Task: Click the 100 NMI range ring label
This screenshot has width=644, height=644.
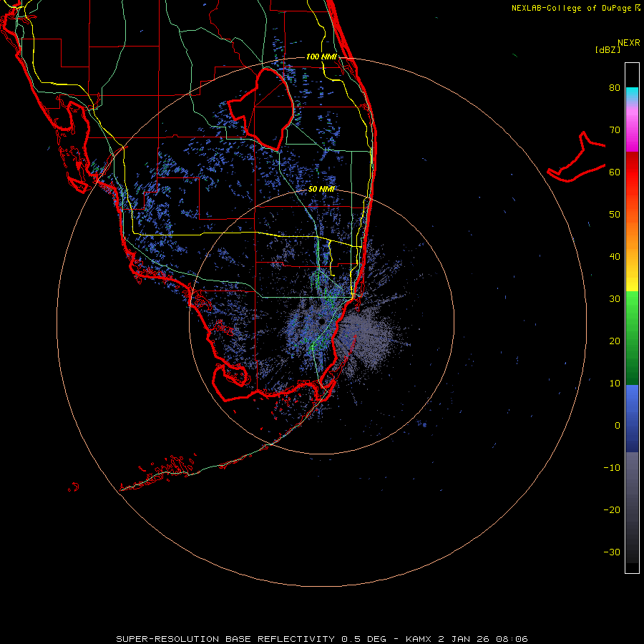Action: [321, 57]
